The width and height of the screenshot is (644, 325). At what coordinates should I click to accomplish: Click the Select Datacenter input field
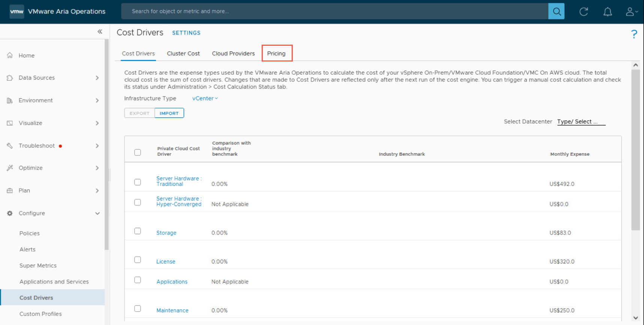point(581,122)
